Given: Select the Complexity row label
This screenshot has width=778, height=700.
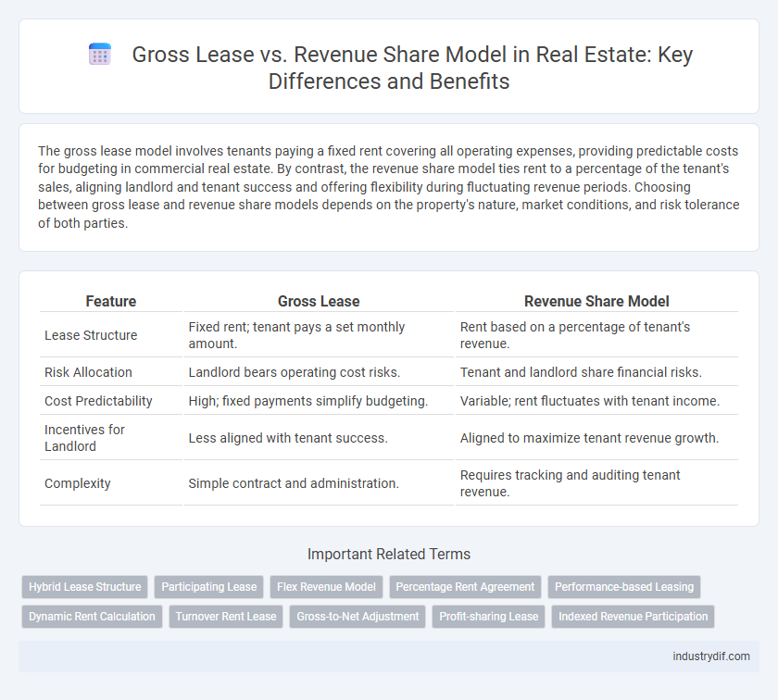Looking at the screenshot, I should 78,483.
